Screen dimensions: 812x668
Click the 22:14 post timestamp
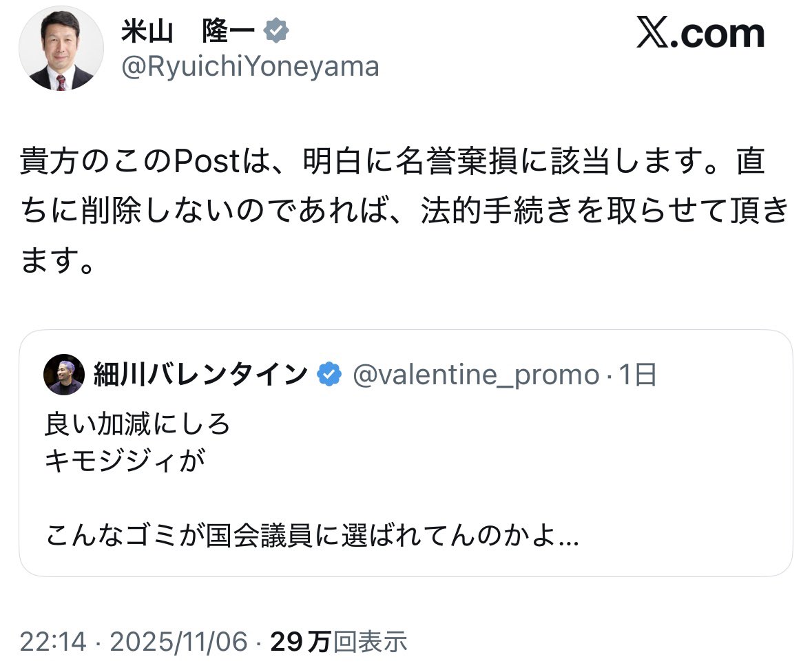[53, 642]
